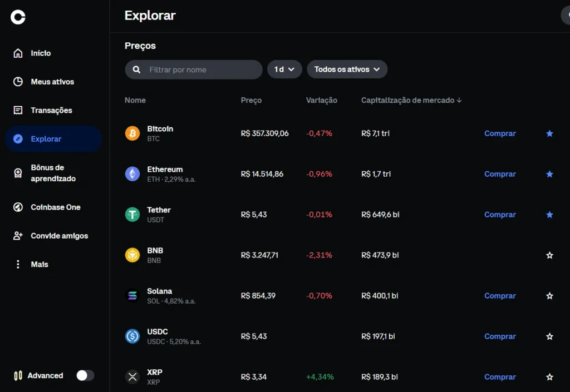Screen dimensions: 570x392
Task: Add BNB to watchlist star
Action: click(549, 255)
